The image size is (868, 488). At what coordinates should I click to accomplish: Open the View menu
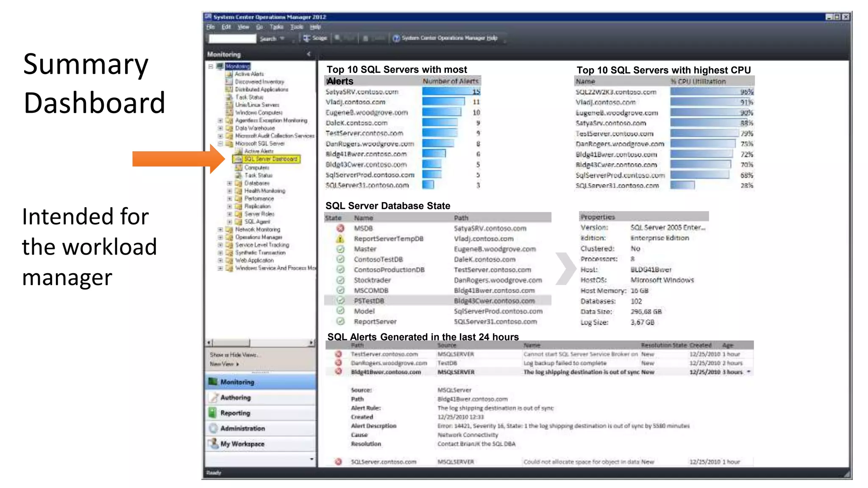pyautogui.click(x=243, y=27)
